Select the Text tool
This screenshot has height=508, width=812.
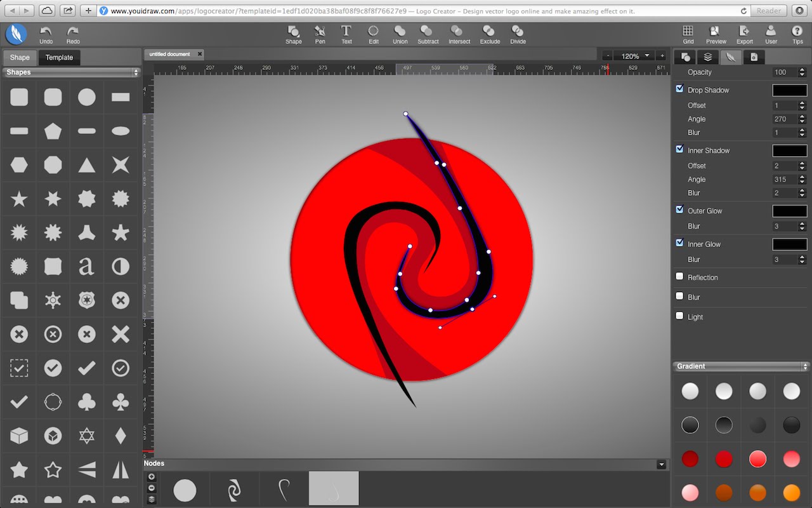346,33
